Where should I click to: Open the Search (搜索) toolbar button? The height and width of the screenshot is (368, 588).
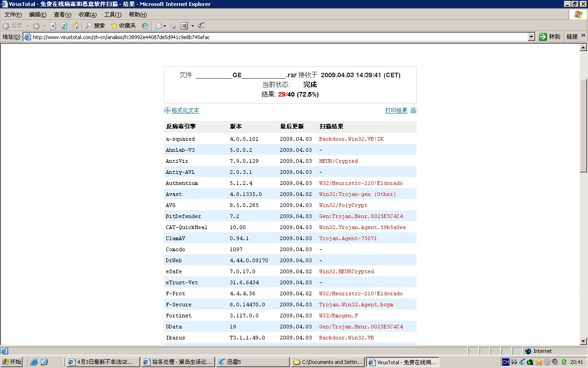point(95,26)
